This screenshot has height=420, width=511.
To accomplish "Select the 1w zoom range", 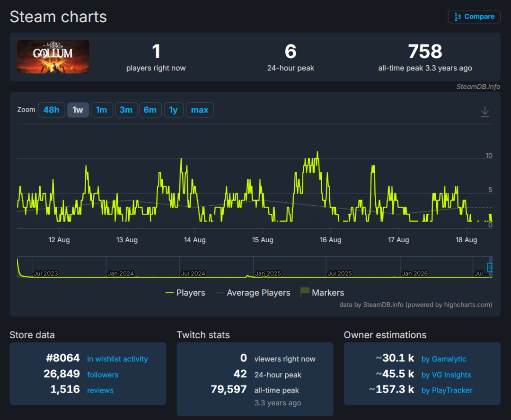I will pos(78,110).
